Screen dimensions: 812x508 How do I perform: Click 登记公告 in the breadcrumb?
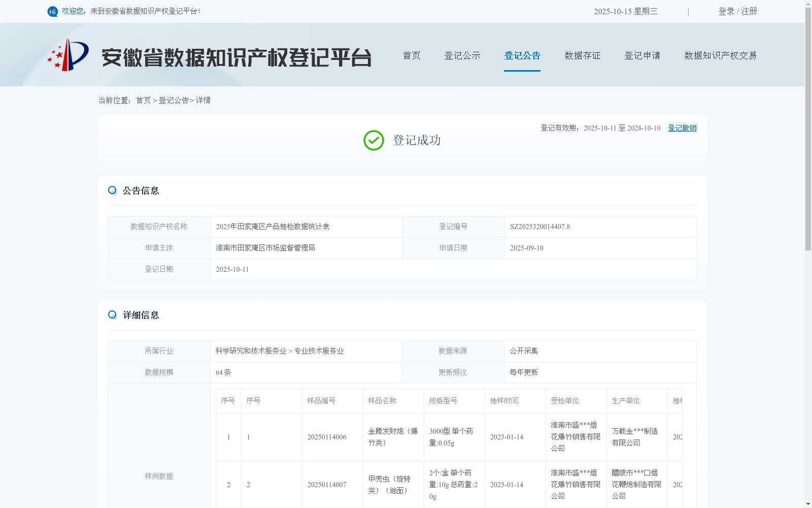(x=174, y=101)
